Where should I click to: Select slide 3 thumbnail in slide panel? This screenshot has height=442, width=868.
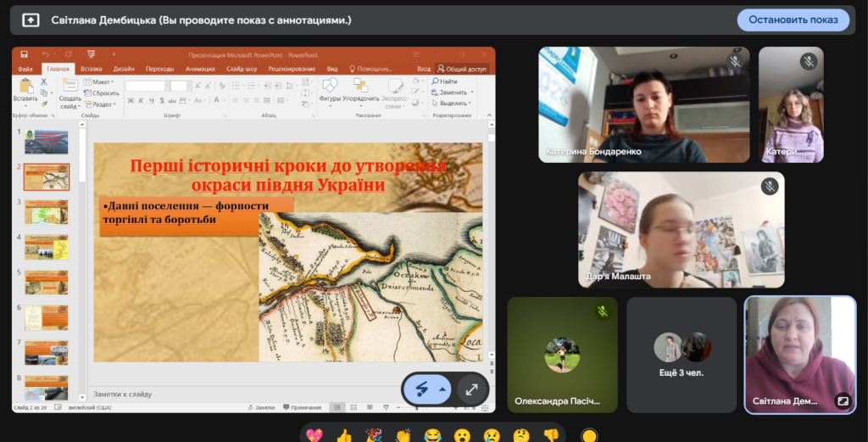tap(46, 211)
